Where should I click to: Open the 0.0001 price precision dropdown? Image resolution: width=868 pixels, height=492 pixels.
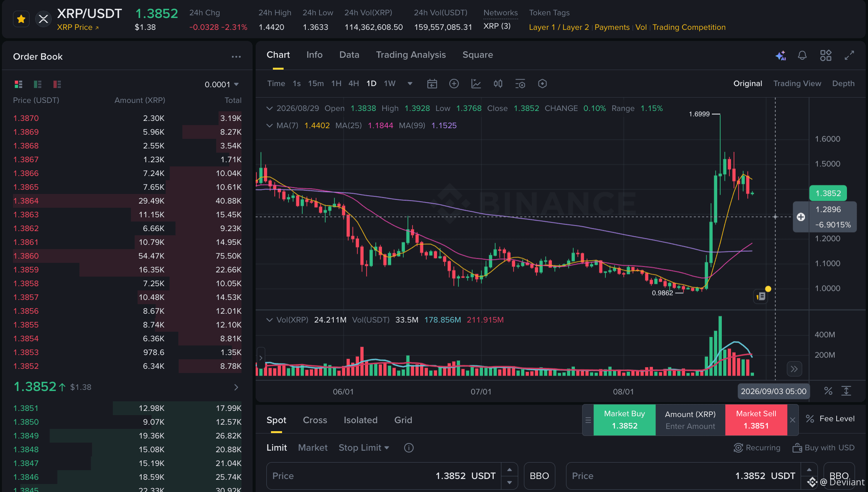coord(222,84)
